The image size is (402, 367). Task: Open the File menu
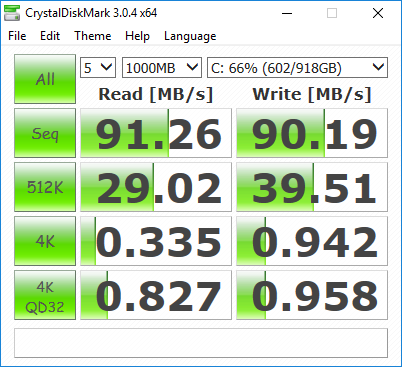point(17,36)
